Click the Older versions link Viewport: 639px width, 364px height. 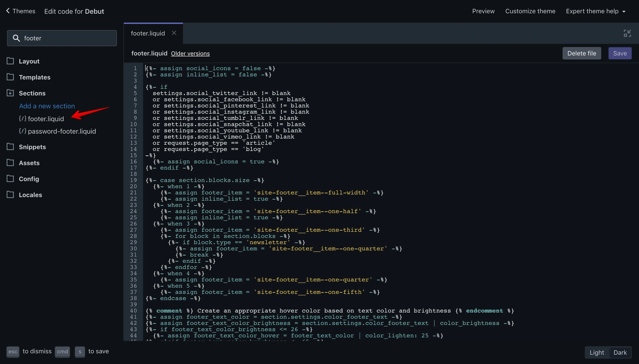[x=190, y=53]
